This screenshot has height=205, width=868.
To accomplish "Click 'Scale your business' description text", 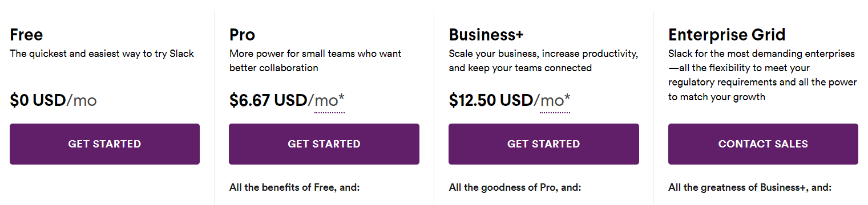I will coord(543,61).
